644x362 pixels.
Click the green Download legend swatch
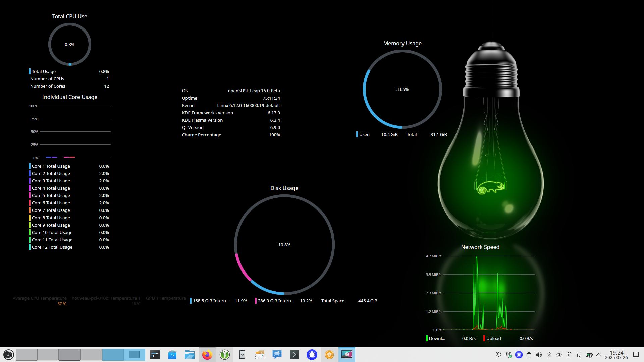(x=427, y=338)
